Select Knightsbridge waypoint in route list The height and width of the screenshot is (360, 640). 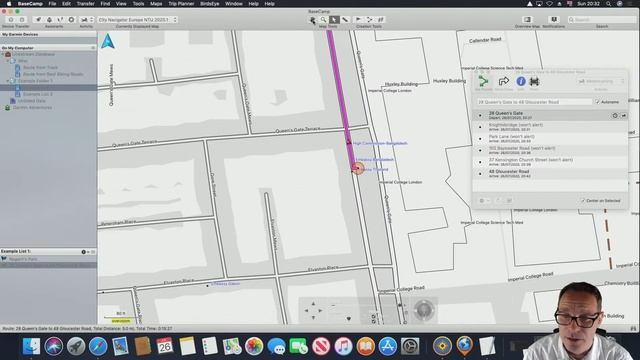point(550,127)
